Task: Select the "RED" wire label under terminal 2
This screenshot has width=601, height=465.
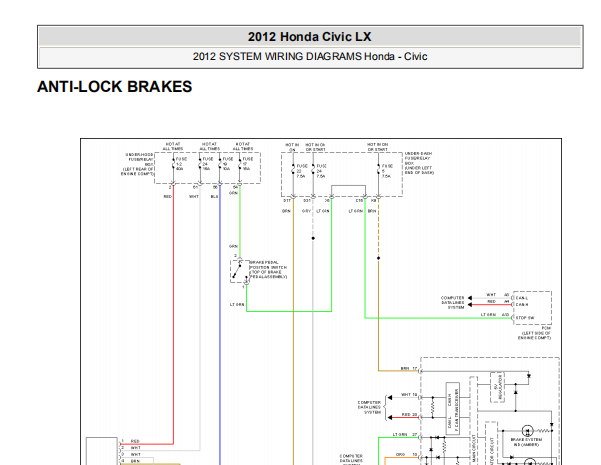Action: pos(167,197)
